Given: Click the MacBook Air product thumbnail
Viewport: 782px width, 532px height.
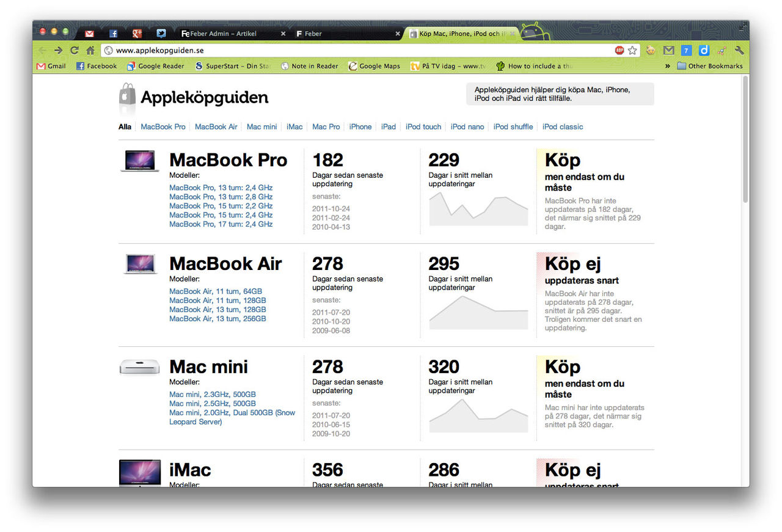Looking at the screenshot, I should [140, 264].
